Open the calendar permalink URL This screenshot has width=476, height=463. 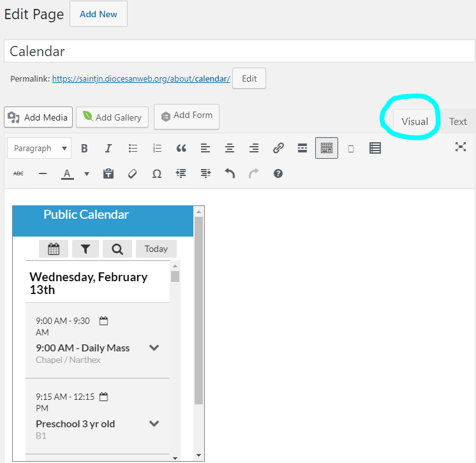pyautogui.click(x=140, y=79)
